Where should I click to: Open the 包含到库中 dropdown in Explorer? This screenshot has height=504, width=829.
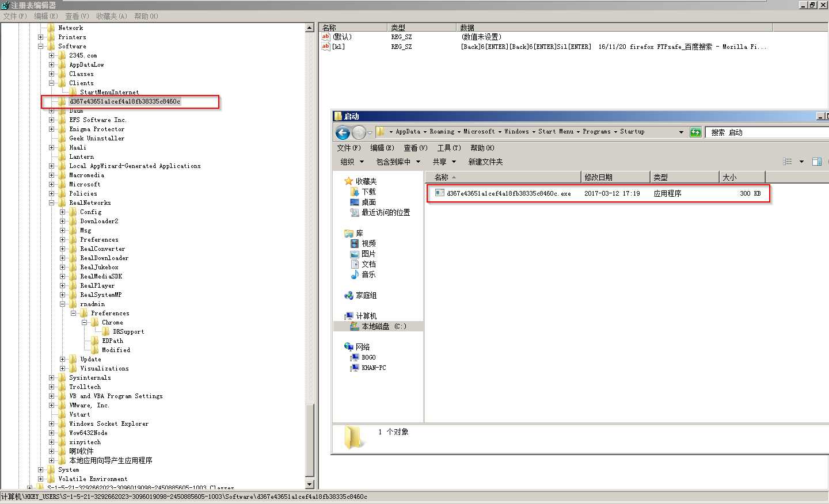[x=398, y=162]
